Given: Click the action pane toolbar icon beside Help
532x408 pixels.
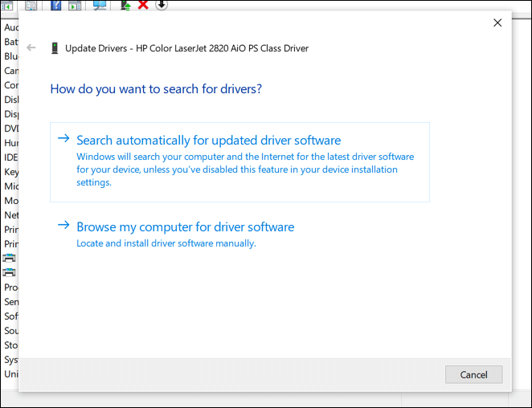Looking at the screenshot, I should (x=74, y=5).
